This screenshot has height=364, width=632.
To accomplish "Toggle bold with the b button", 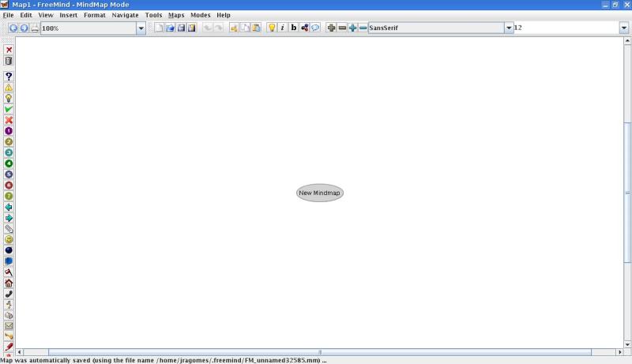I will click(293, 28).
